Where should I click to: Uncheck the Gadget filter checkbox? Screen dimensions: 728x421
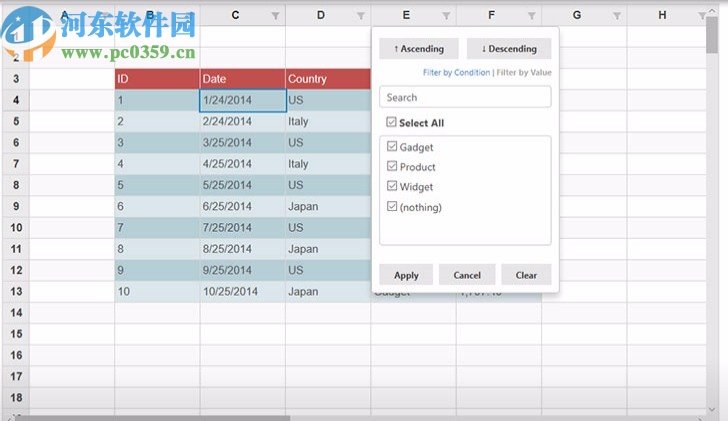click(393, 147)
